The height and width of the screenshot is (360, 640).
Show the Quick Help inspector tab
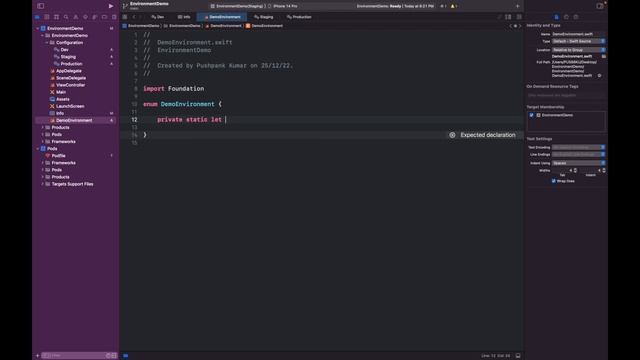576,17
